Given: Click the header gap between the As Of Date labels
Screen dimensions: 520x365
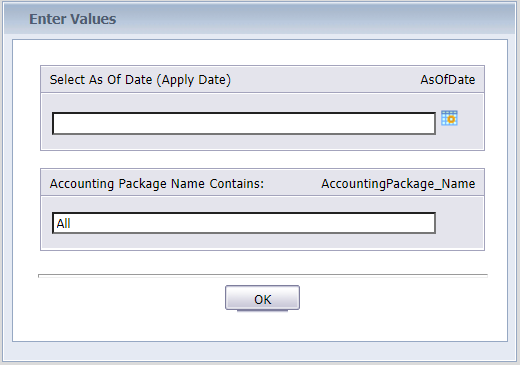Looking at the screenshot, I should [x=325, y=80].
